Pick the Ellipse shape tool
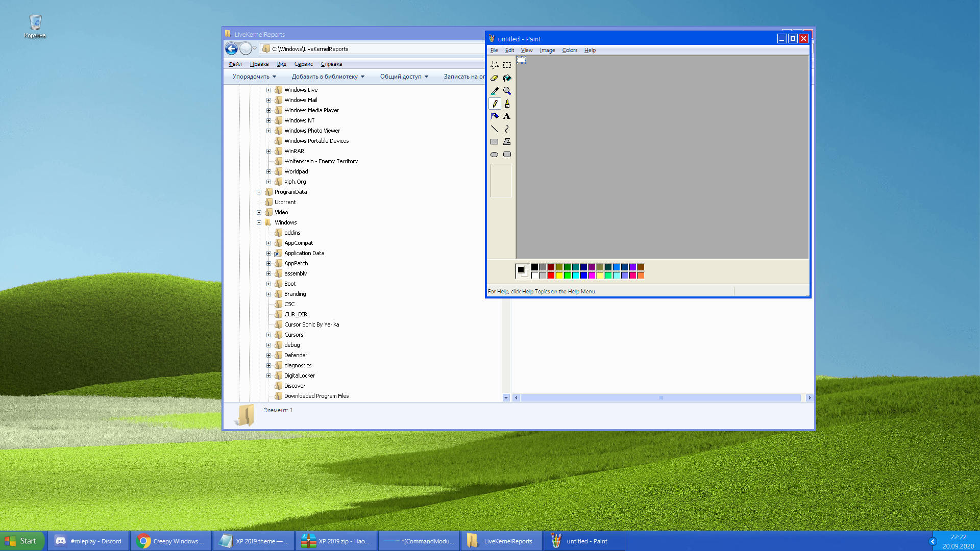This screenshot has height=551, width=980. click(495, 154)
